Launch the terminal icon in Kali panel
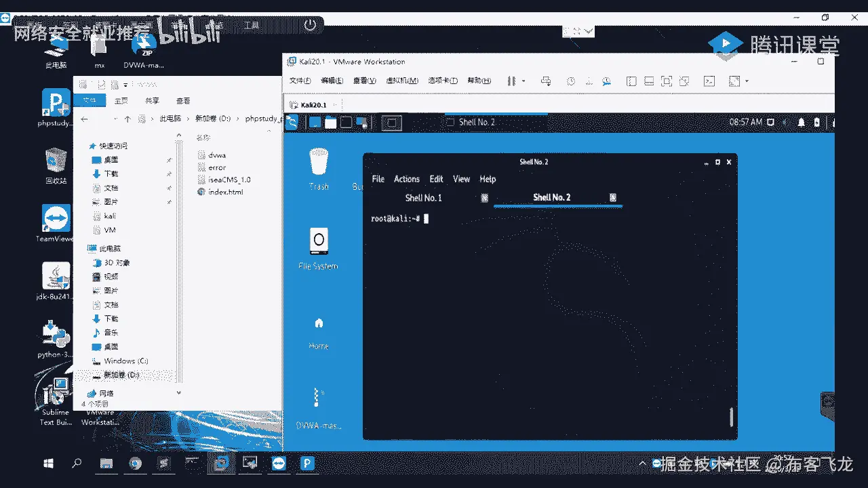This screenshot has height=488, width=868. point(347,123)
